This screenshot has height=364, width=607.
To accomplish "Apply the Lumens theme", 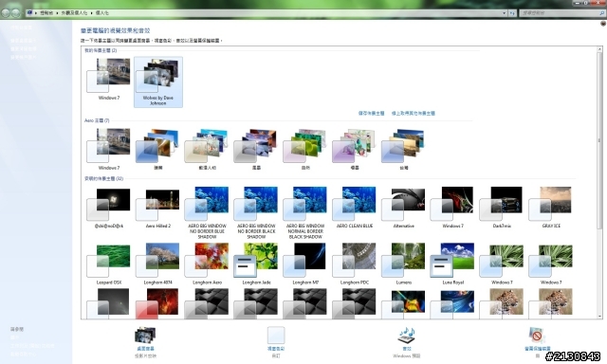I will click(x=404, y=264).
